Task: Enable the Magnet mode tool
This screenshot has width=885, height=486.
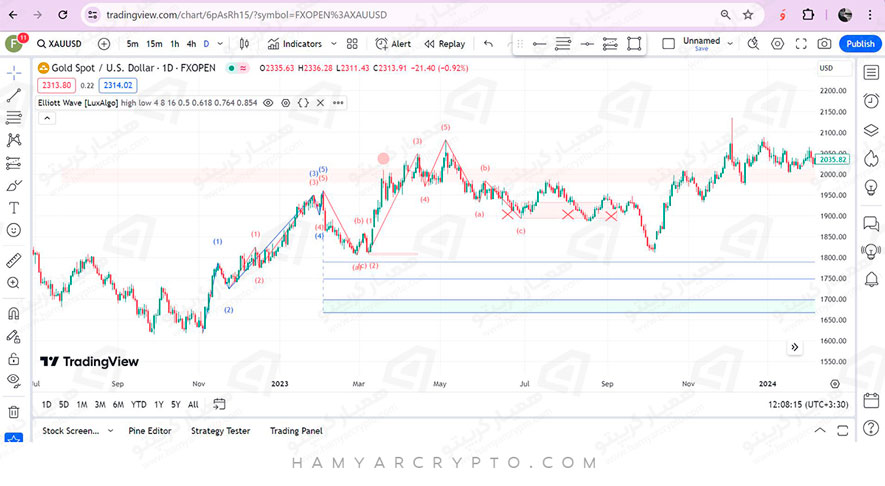Action: point(14,313)
